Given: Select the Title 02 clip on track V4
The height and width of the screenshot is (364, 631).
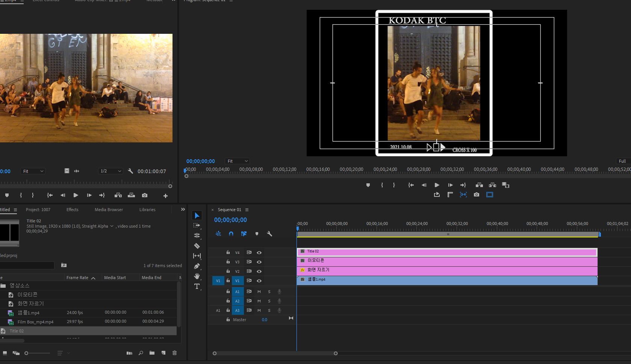Looking at the screenshot, I should (446, 252).
